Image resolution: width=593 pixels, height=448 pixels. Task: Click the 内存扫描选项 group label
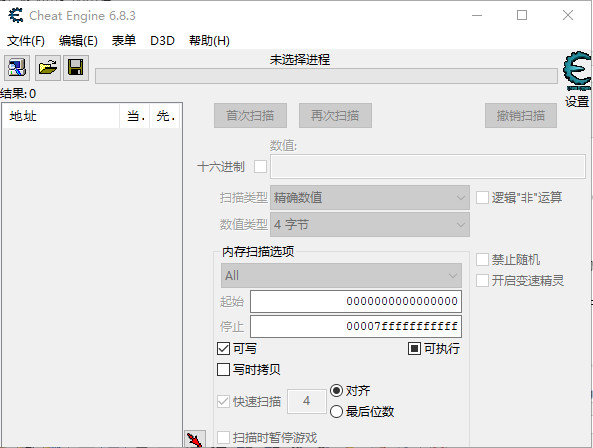click(258, 251)
